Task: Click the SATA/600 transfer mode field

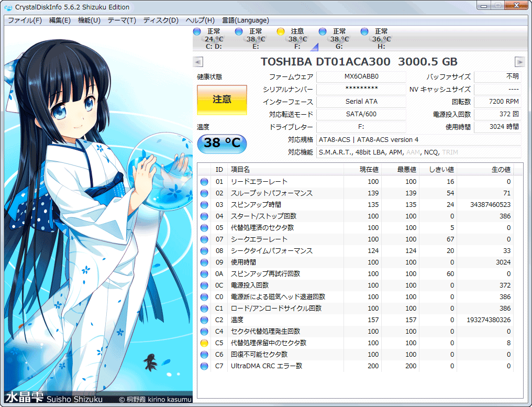Action: click(361, 114)
